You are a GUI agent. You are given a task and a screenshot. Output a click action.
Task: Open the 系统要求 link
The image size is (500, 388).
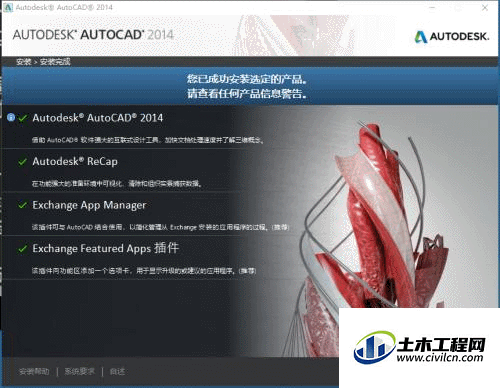(79, 371)
